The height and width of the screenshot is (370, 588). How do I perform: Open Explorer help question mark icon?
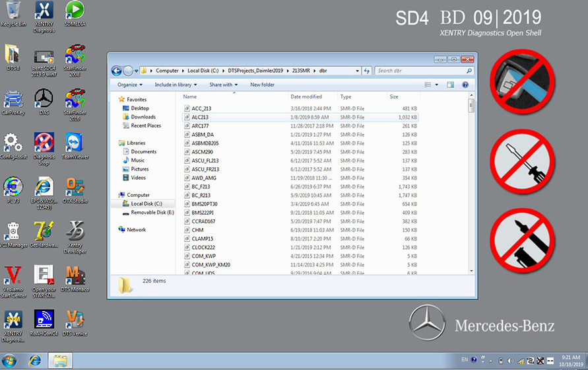point(465,85)
